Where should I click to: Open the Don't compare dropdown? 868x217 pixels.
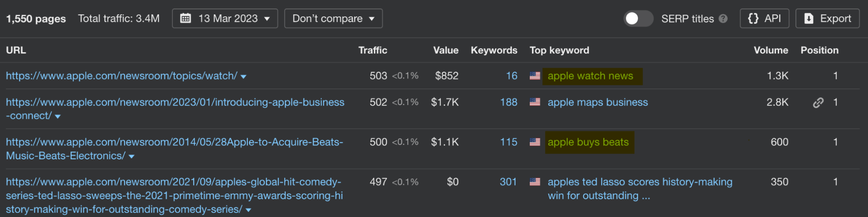[333, 19]
